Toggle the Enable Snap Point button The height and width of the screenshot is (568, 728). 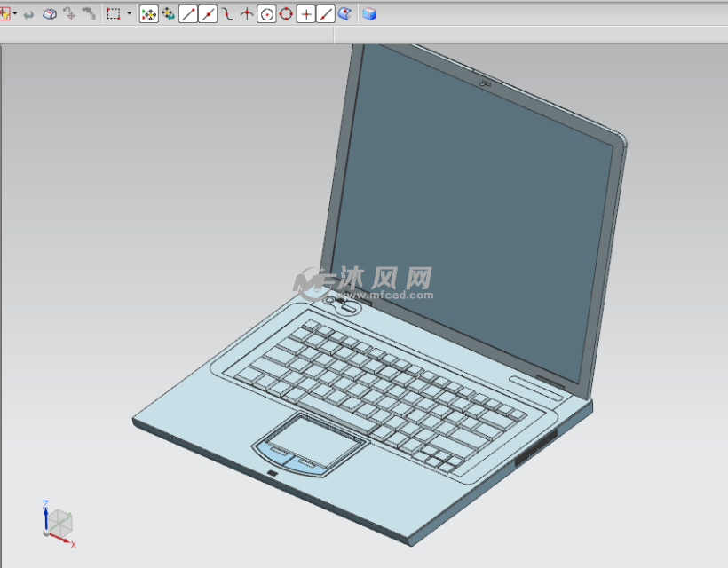click(x=148, y=14)
